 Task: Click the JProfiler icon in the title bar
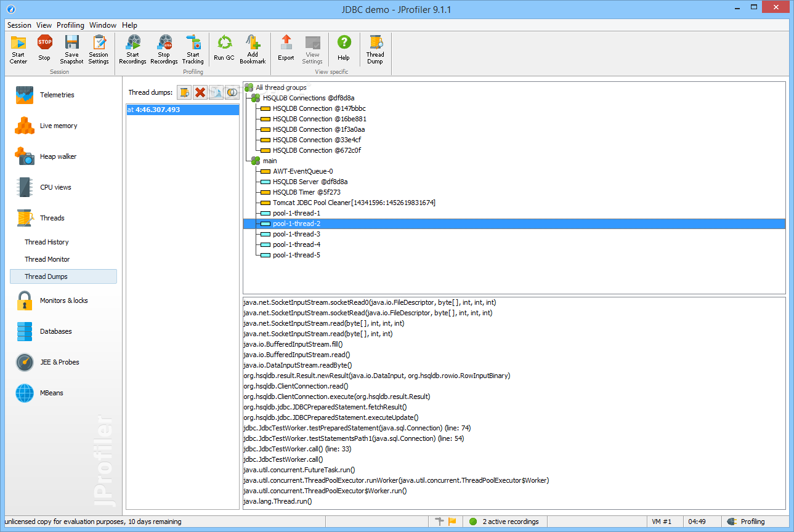click(x=11, y=9)
